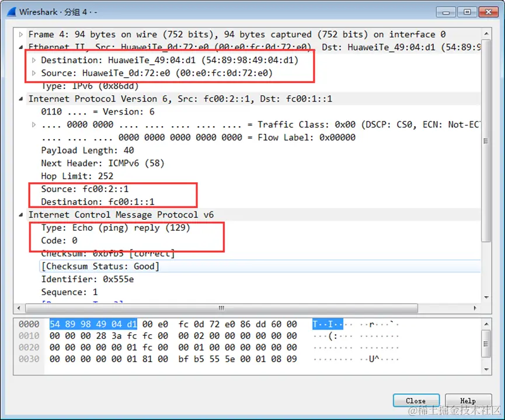Expand the Source HuaweiTe_0d:72:e0 node
Image resolution: width=505 pixels, height=420 pixels.
point(34,73)
